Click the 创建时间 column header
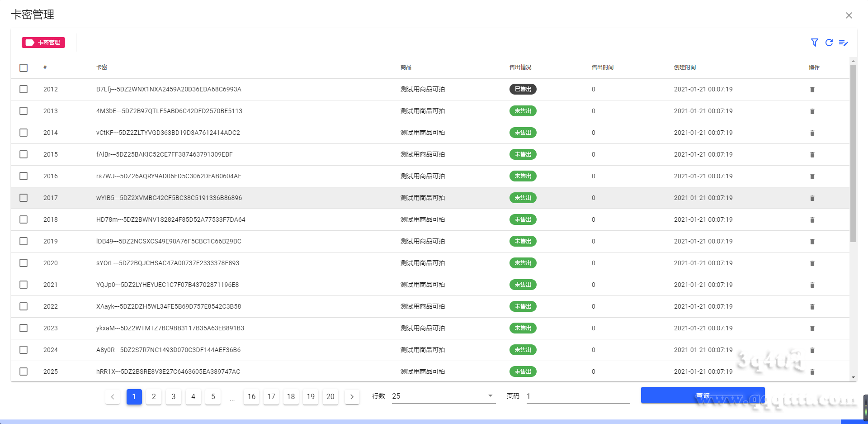The image size is (868, 424). 685,67
